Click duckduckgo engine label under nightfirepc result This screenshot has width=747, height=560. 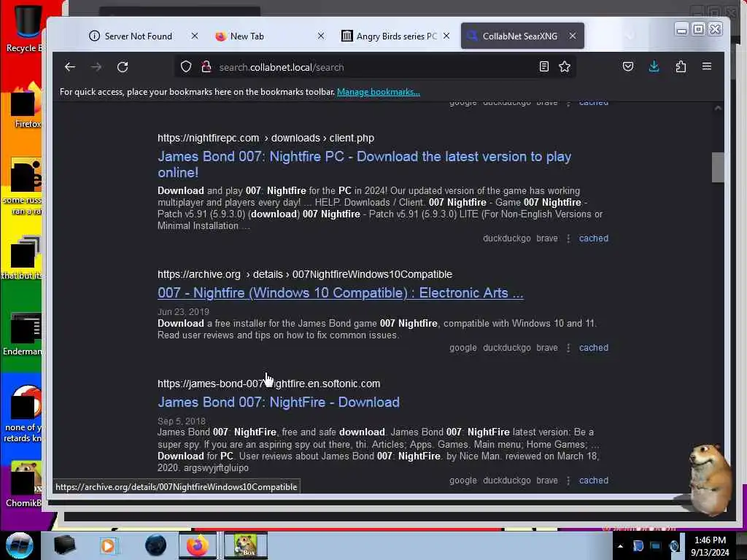(506, 238)
